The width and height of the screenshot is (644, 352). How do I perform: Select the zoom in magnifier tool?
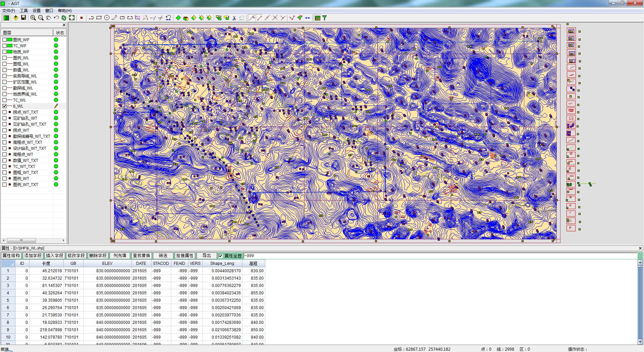33,18
